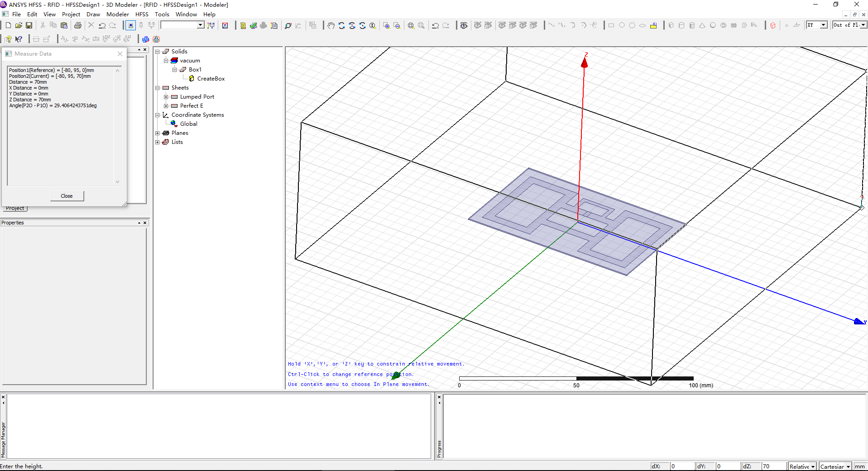Open the HFSS menu
868x471 pixels.
tap(142, 14)
